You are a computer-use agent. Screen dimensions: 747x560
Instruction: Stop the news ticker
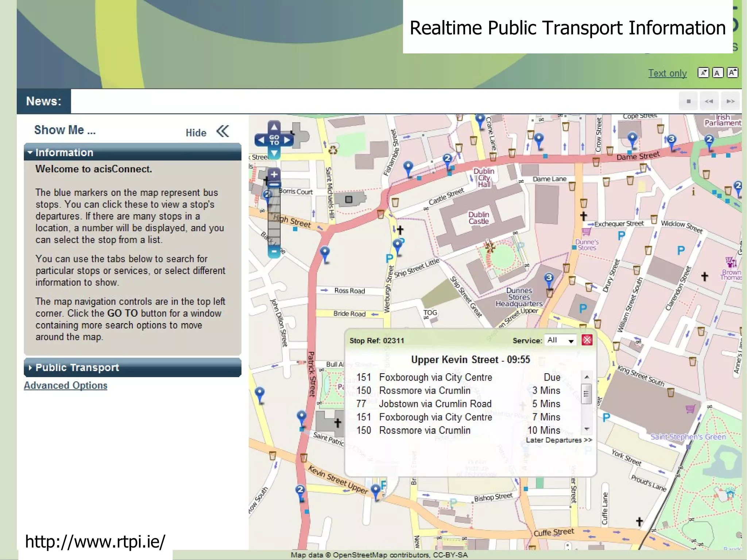(x=688, y=101)
